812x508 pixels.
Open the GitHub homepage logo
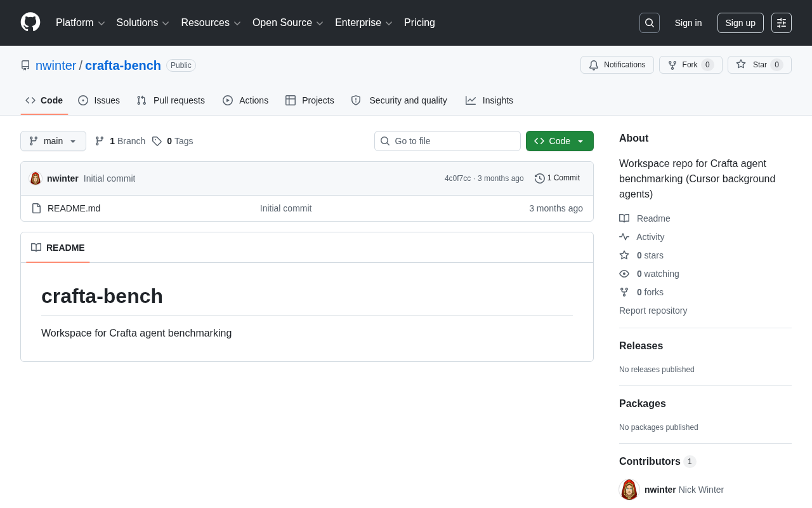(30, 22)
